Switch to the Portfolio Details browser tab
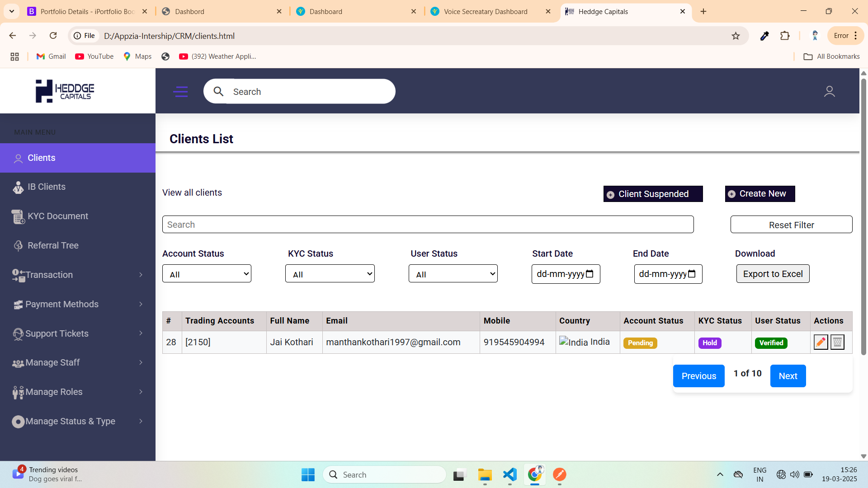This screenshot has height=488, width=868. point(88,11)
